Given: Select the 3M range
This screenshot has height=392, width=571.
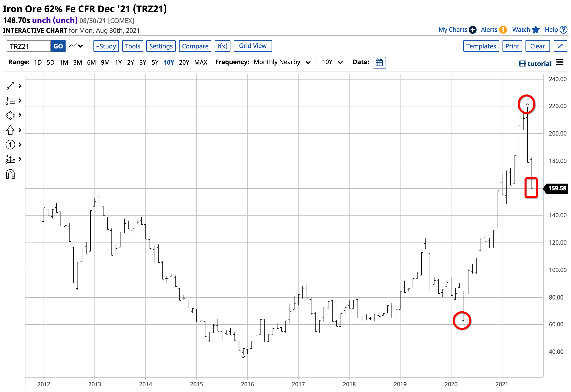Looking at the screenshot, I should click(78, 62).
